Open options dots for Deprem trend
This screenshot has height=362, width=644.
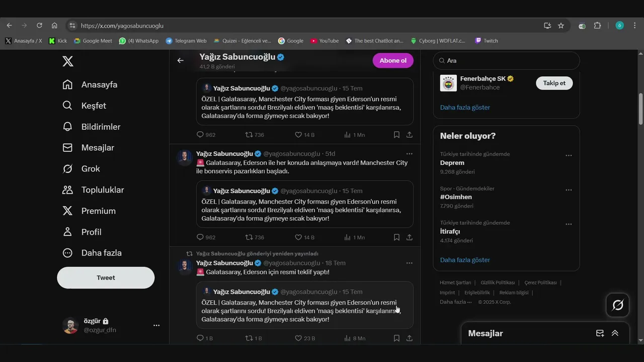click(569, 155)
